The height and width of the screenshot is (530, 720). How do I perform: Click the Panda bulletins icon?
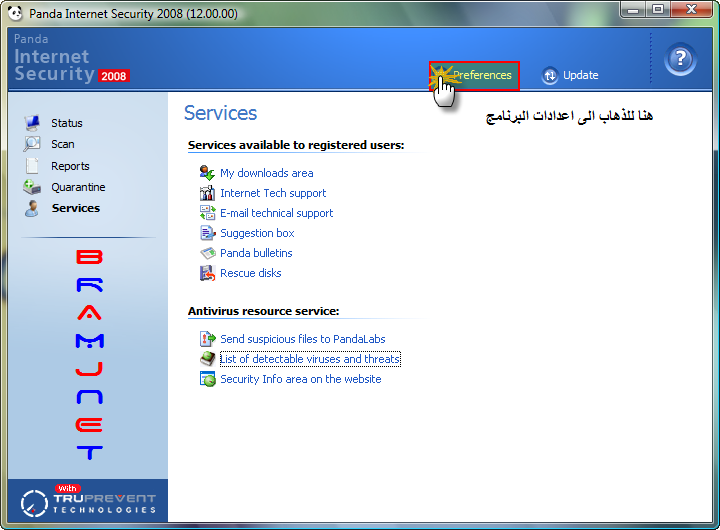(208, 253)
